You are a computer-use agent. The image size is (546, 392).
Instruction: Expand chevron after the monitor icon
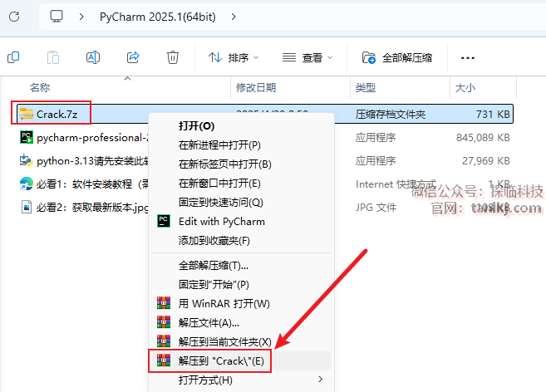81,17
